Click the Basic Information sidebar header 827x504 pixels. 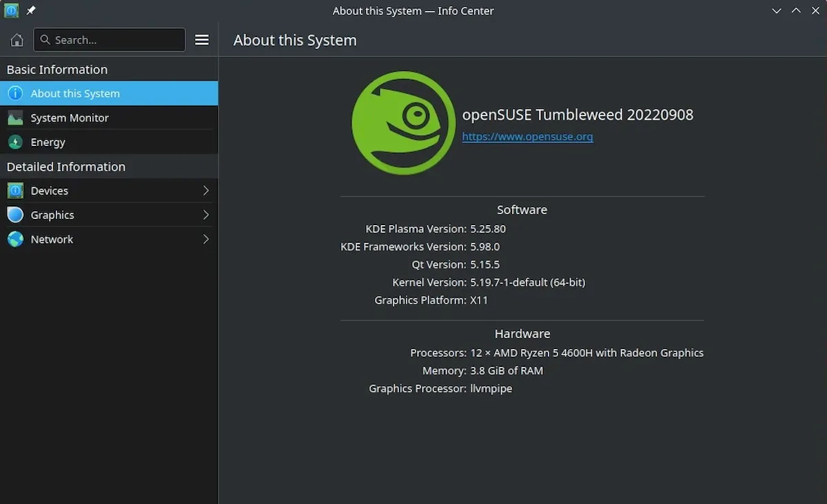tap(57, 70)
